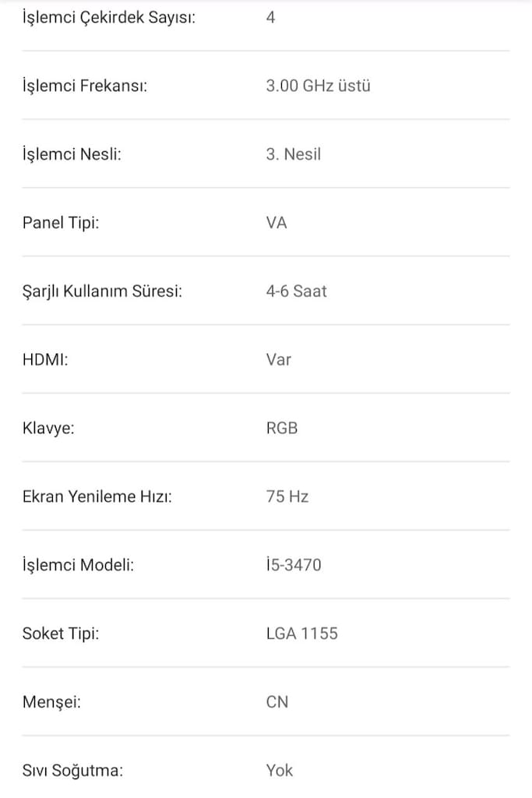
Task: Select the Panel Tipi label
Action: 61,223
